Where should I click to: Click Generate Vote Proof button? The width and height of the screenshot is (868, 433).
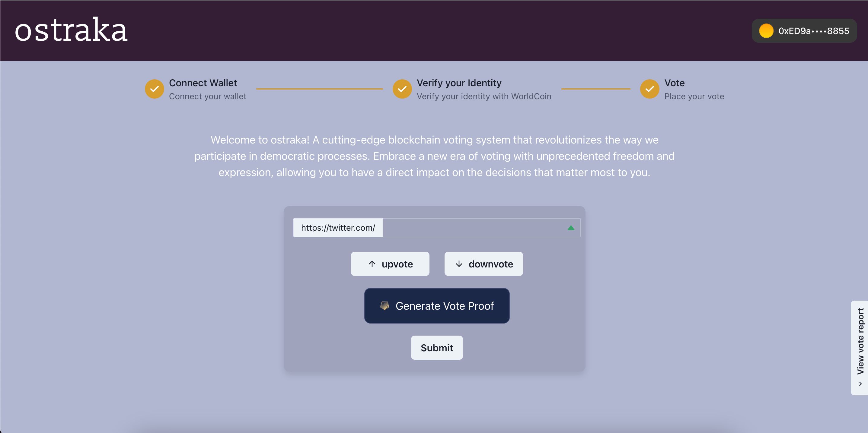(437, 306)
